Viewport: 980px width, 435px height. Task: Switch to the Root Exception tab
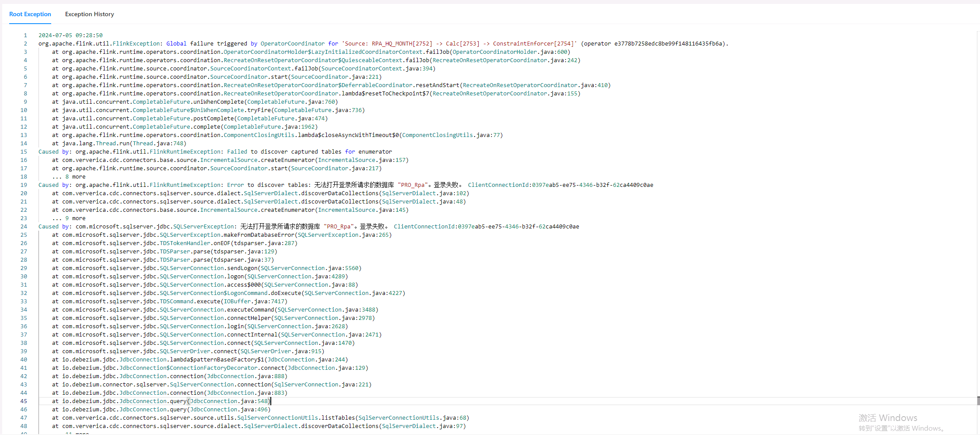pyautogui.click(x=30, y=14)
